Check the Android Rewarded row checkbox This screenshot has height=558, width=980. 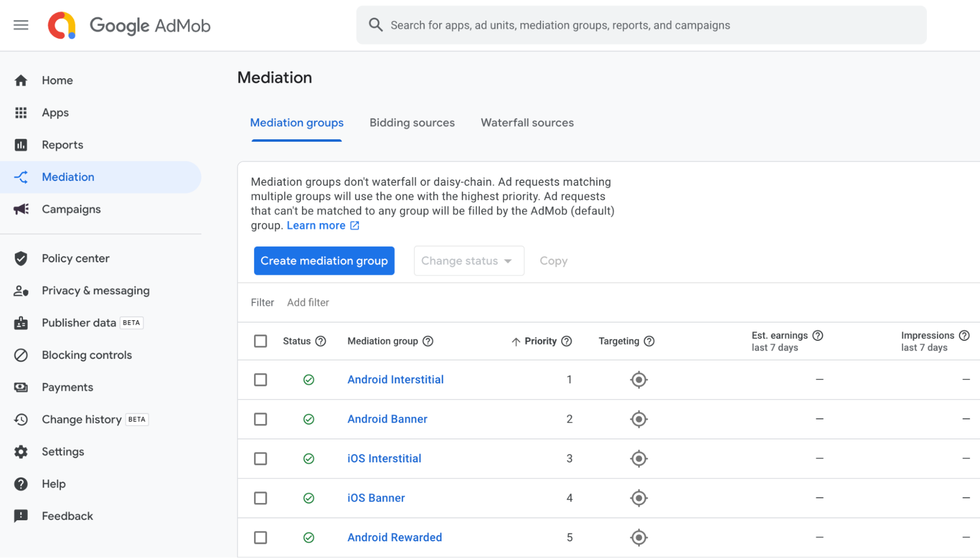[260, 537]
